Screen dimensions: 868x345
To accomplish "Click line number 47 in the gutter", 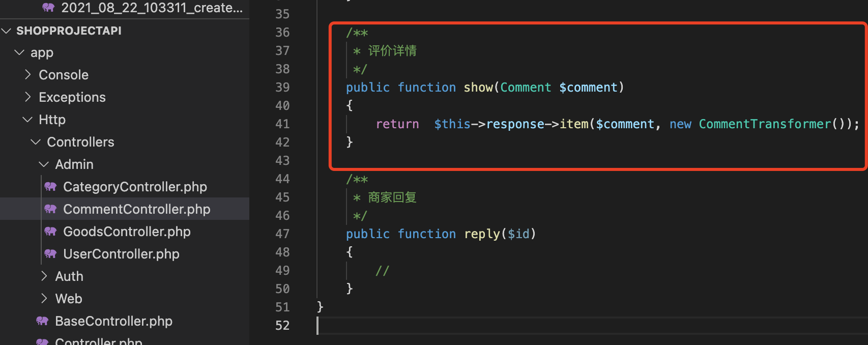I will (282, 234).
